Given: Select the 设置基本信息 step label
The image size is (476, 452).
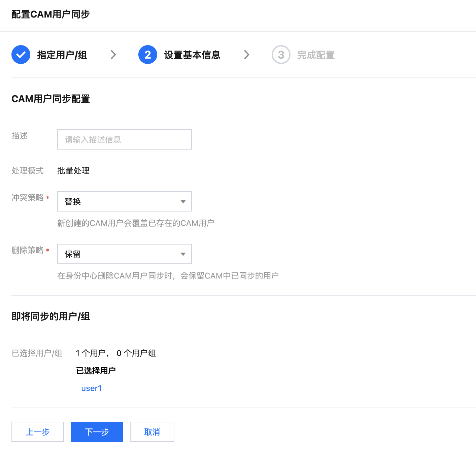Looking at the screenshot, I should [x=192, y=55].
